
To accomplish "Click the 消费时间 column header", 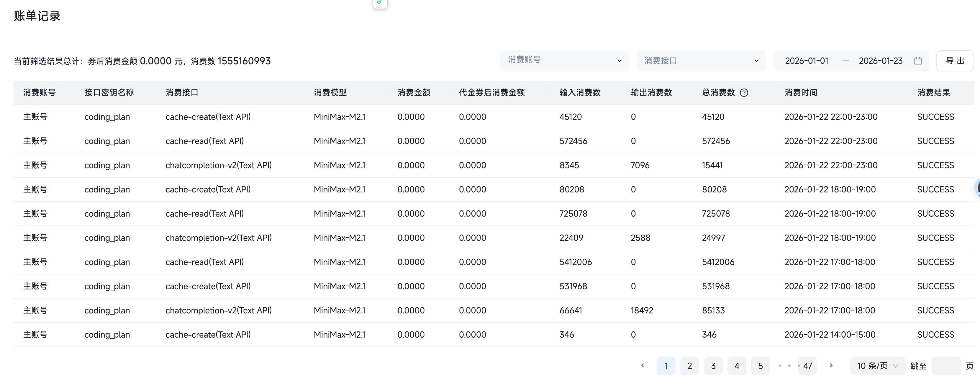I will (x=801, y=92).
